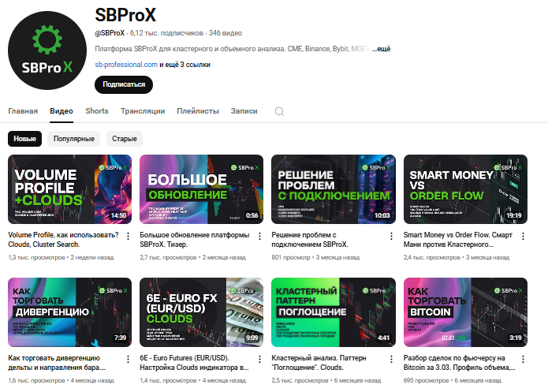This screenshot has width=548, height=392.
Task: Click '6,12 тыс. подписчиков' text
Action: (x=166, y=33)
